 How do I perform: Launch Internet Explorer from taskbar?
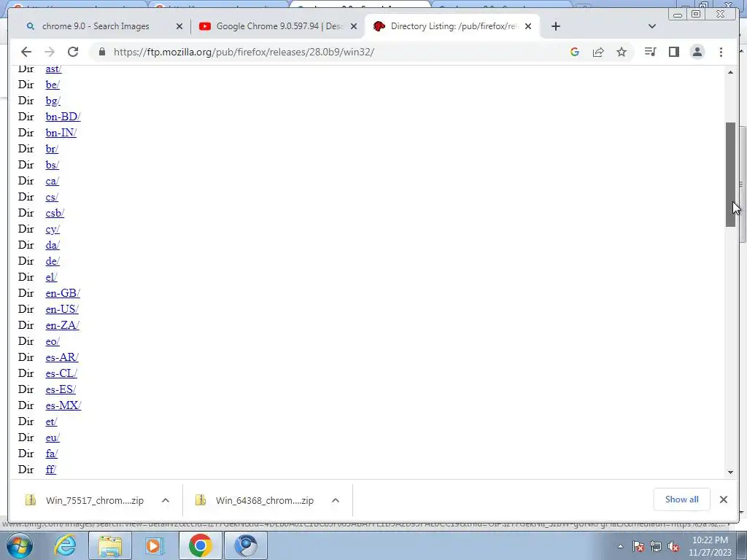pos(65,545)
